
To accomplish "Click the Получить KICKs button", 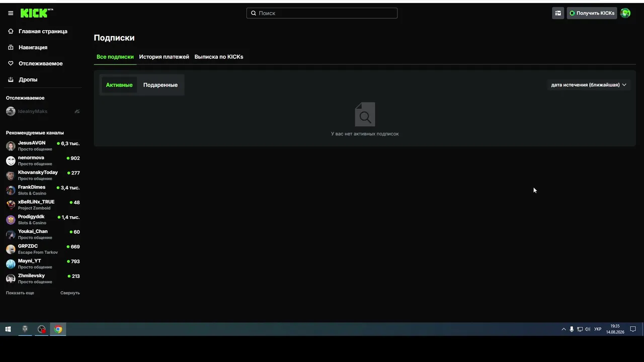I will (592, 13).
